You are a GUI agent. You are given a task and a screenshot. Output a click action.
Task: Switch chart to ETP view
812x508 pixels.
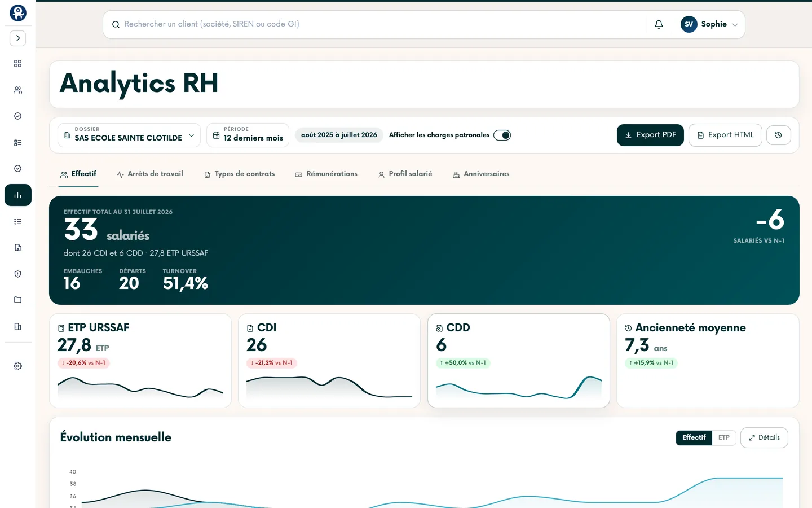point(724,437)
